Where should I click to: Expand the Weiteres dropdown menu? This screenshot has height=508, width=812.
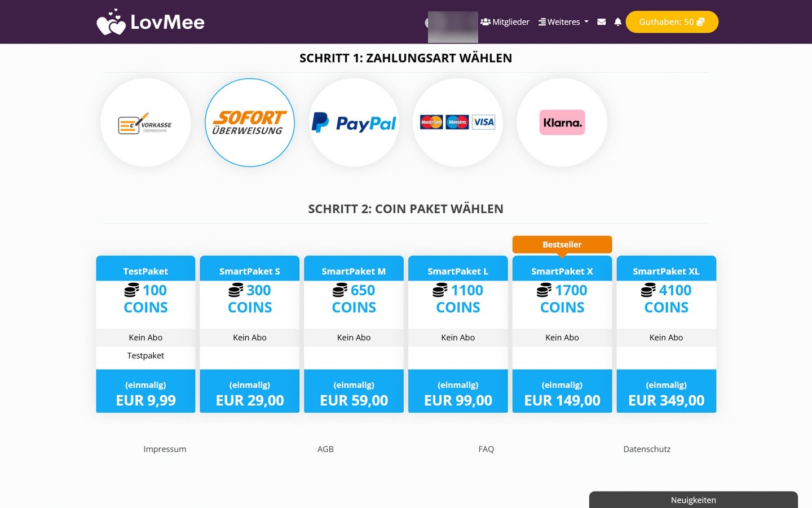coord(563,22)
